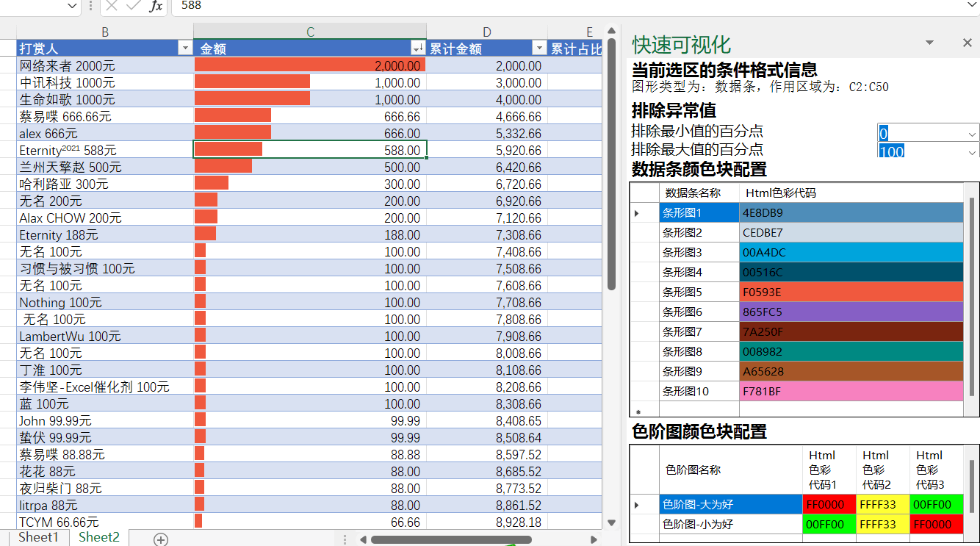The height and width of the screenshot is (546, 980).
Task: Open the 累计金额 column filter dropdown
Action: coord(539,49)
